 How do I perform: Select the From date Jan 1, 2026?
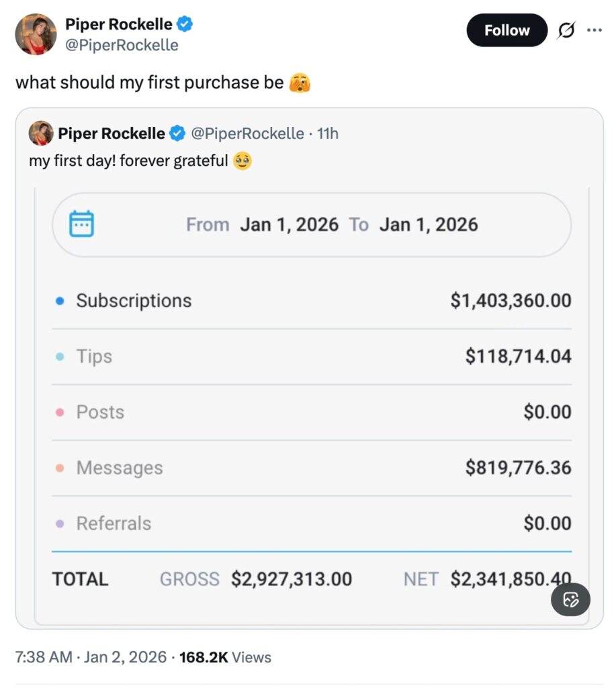[x=289, y=224]
